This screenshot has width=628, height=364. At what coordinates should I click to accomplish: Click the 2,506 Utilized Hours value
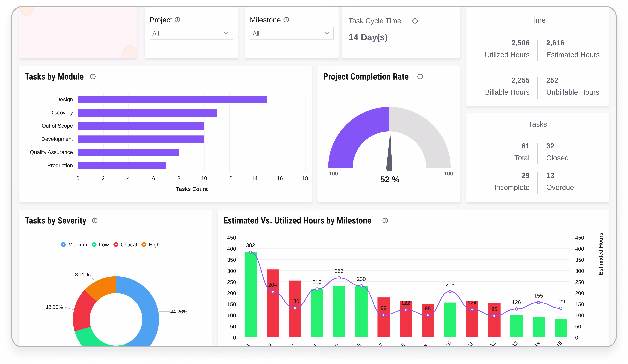tap(520, 43)
